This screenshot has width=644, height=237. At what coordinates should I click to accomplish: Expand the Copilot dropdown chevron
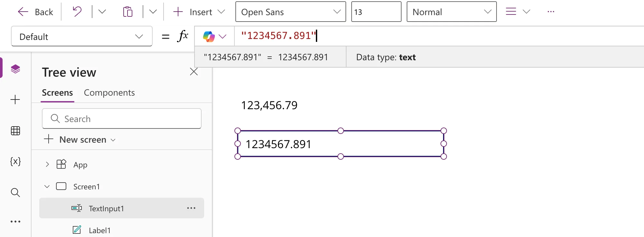coord(223,36)
